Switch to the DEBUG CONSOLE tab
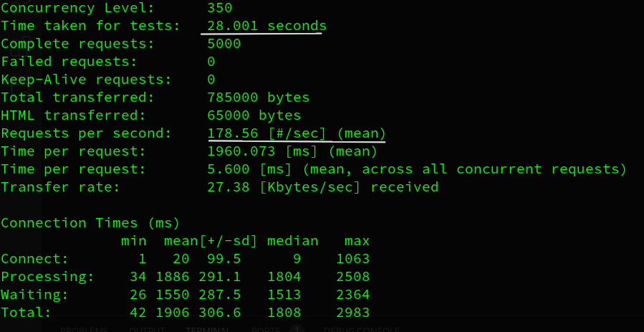Image resolution: width=644 pixels, height=332 pixels. coord(353,330)
